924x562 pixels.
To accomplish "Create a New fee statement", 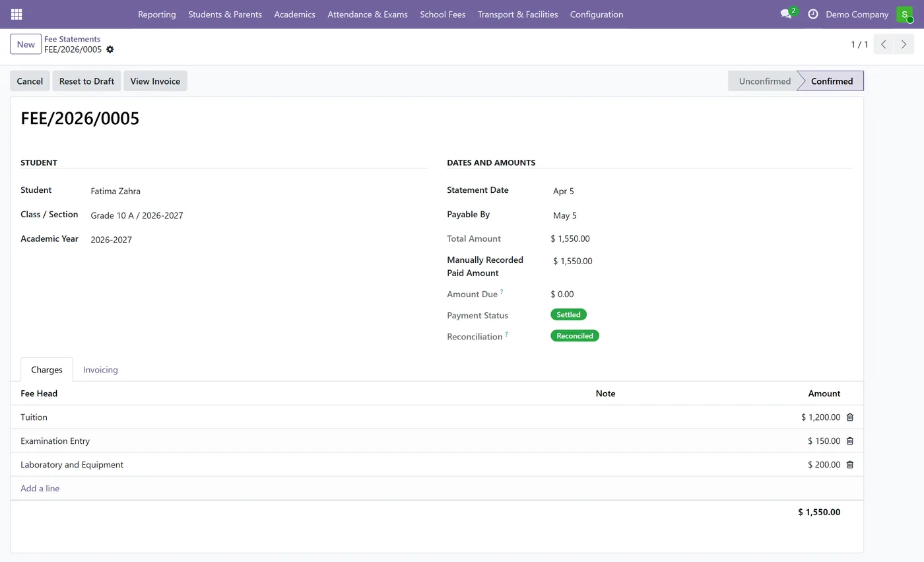I will 26,44.
